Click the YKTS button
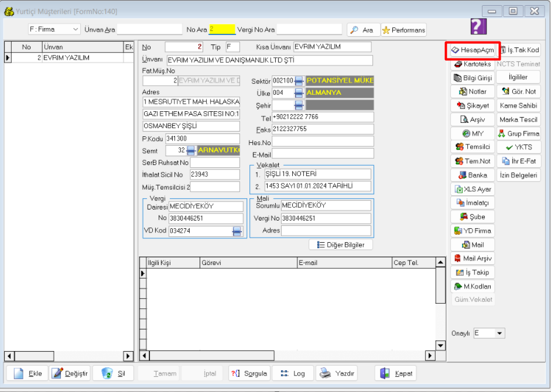This screenshot has width=551, height=392. 519,147
